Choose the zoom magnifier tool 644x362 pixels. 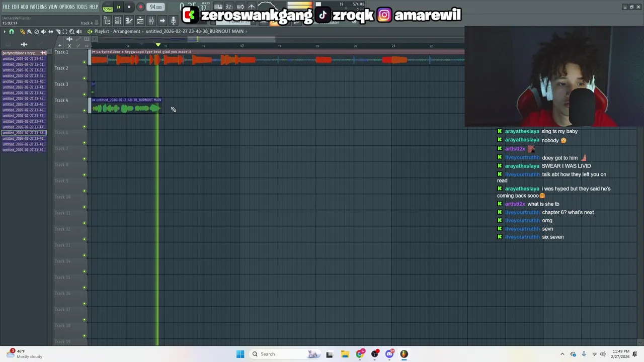tap(71, 31)
